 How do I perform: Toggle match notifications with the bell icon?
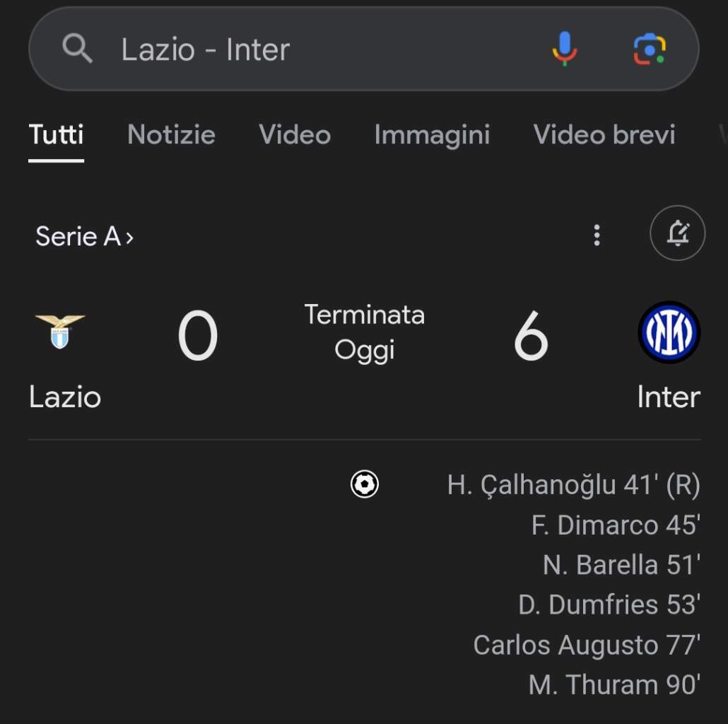point(677,233)
